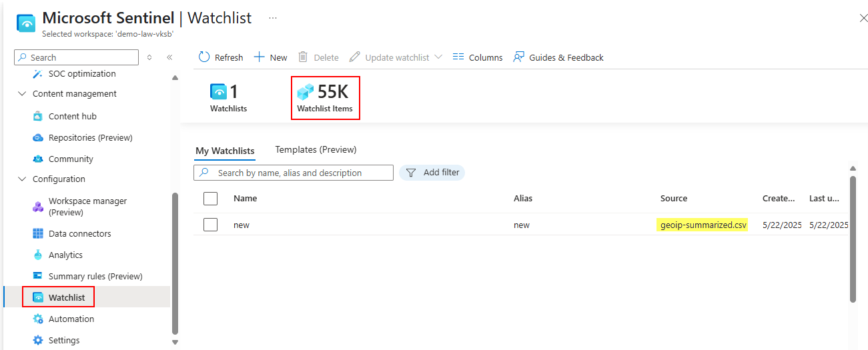Refresh the watchlist list
Screen dimensions: 868x350
click(221, 57)
